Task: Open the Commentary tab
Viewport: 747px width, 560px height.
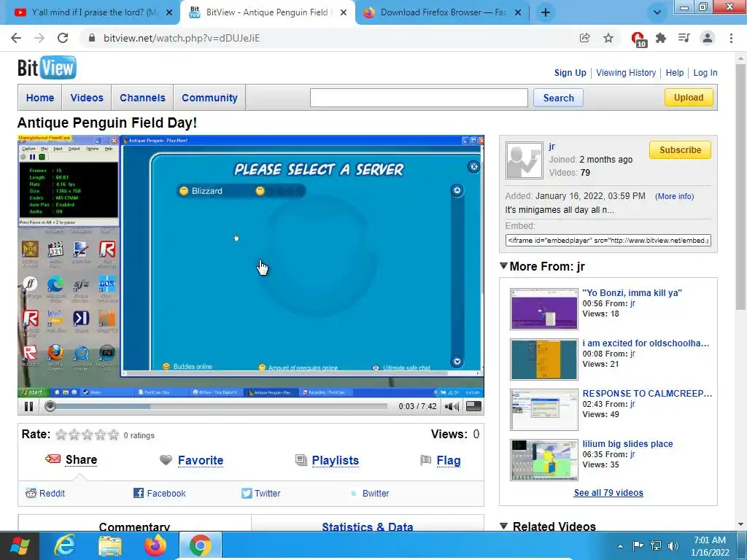Action: (x=134, y=526)
